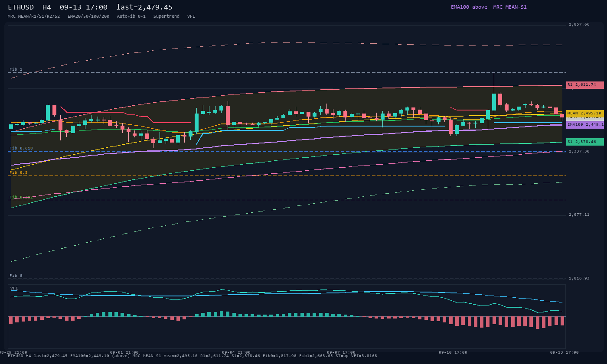Click the '09-01 21:00' time axis label
The height and width of the screenshot is (364, 607).
[124, 352]
